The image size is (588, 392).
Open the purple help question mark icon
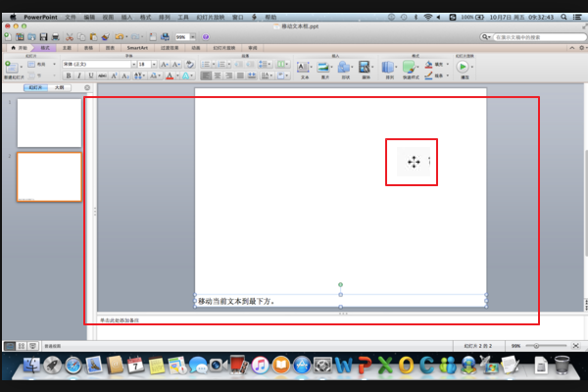tap(206, 37)
